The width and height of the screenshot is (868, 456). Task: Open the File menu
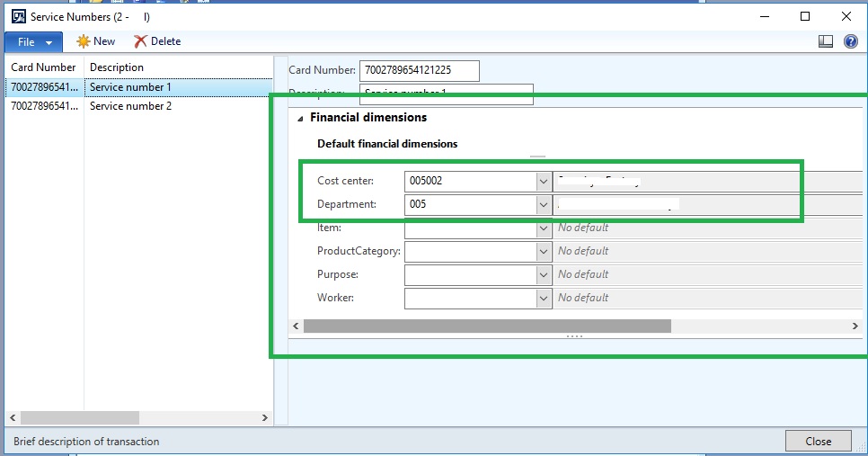pos(33,41)
